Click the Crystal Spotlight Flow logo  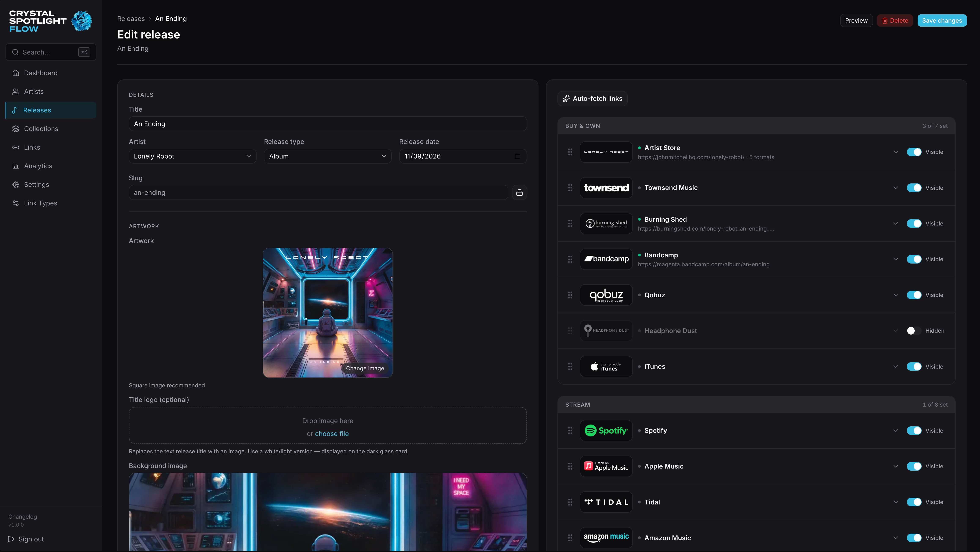coord(51,21)
